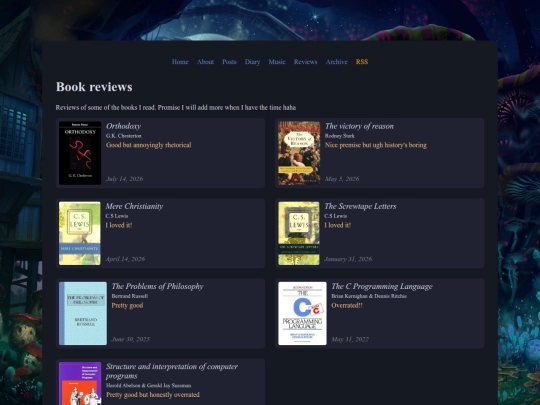Open the Music page
540x405 pixels.
277,62
